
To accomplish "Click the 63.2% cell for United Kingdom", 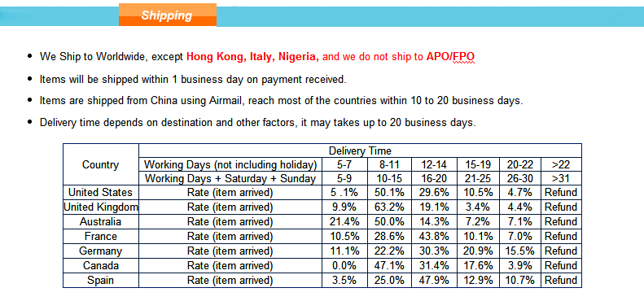I will [x=389, y=207].
